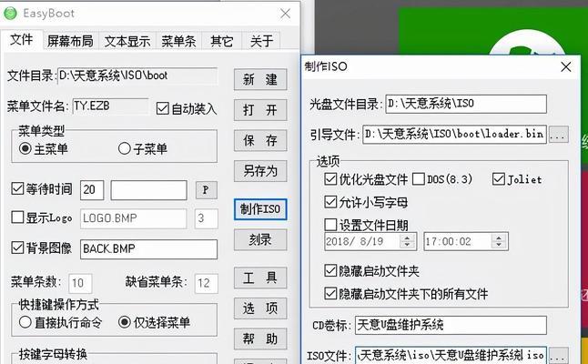Click the ISO文件 path field
This screenshot has width=588, height=364.
451,355
